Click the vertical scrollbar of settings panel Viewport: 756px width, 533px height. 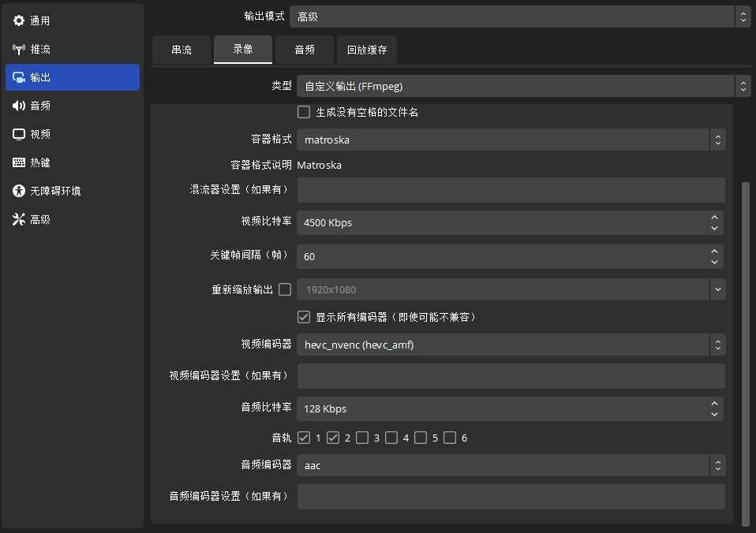746,354
